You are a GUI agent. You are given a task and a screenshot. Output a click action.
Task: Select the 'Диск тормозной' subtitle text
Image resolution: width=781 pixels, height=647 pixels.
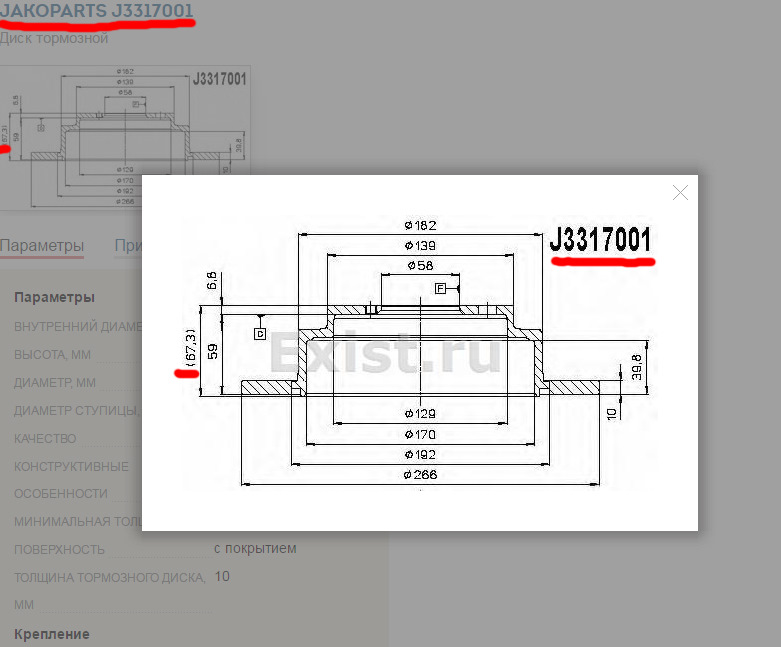(54, 38)
